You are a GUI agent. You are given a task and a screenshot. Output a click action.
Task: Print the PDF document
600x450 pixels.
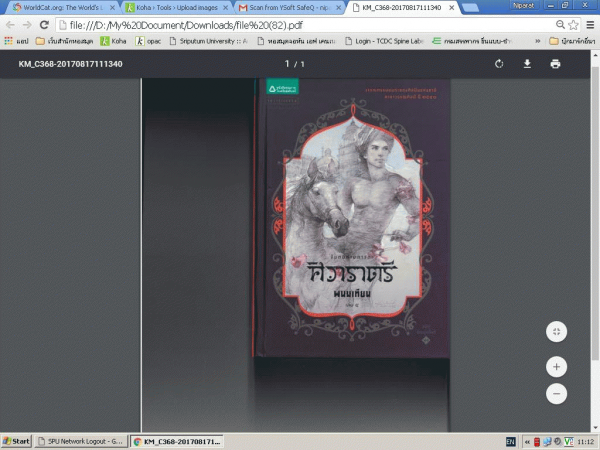(555, 64)
